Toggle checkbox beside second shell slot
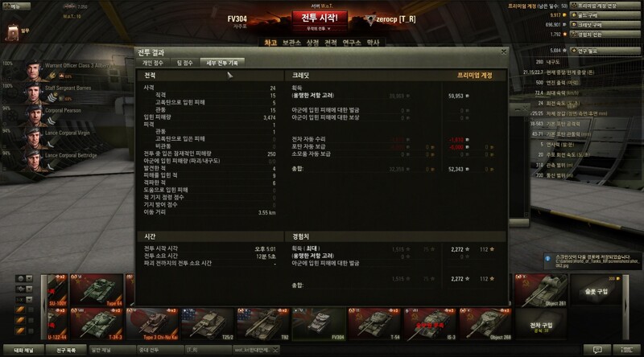 pos(31,321)
